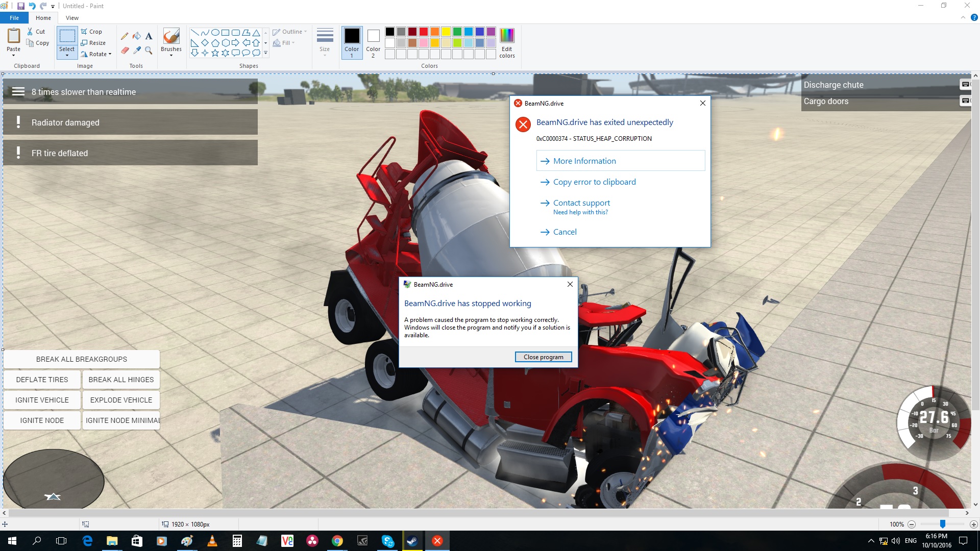This screenshot has width=980, height=551.
Task: Open the Action Center notification icon
Action: (963, 541)
